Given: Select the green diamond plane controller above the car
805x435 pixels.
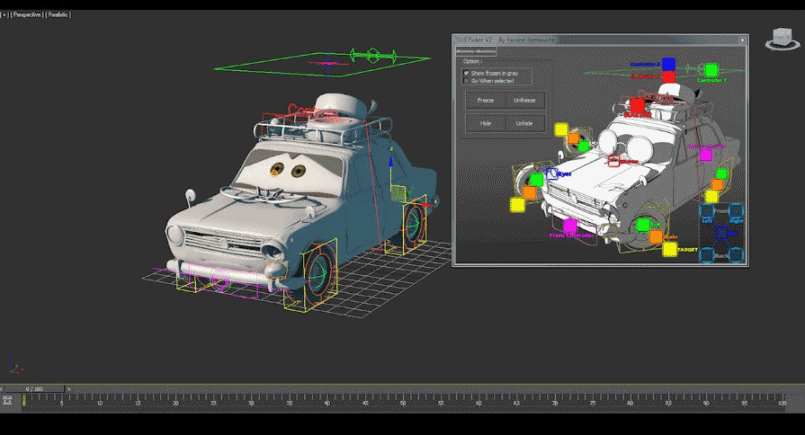Looking at the screenshot, I should click(322, 64).
